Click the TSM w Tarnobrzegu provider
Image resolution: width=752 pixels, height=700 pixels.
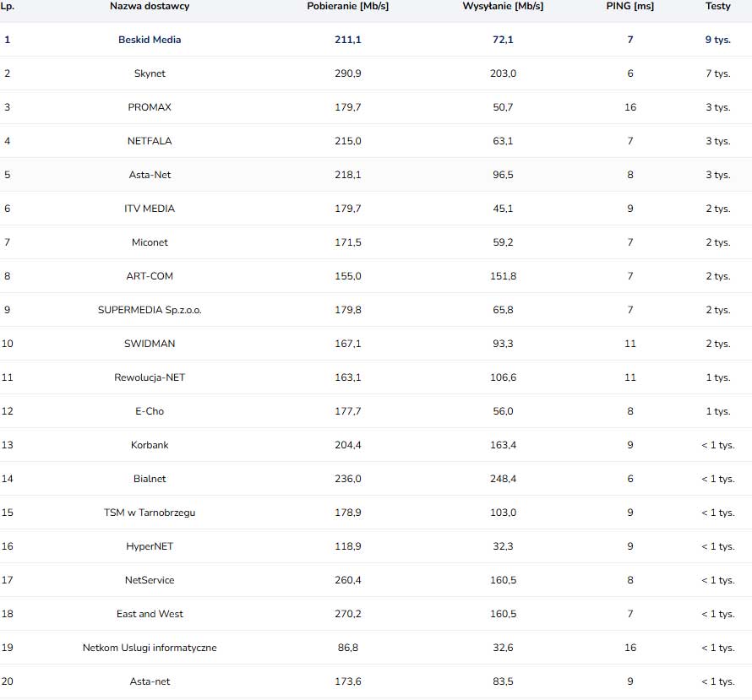pyautogui.click(x=150, y=513)
